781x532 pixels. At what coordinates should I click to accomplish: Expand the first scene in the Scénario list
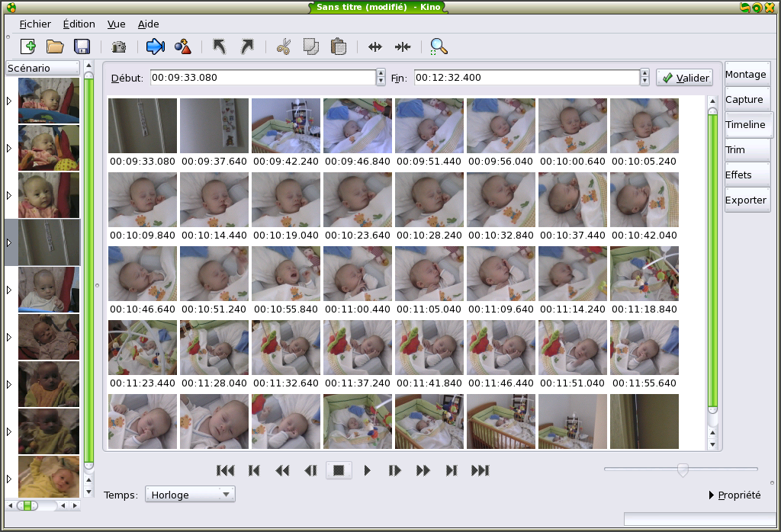9,101
